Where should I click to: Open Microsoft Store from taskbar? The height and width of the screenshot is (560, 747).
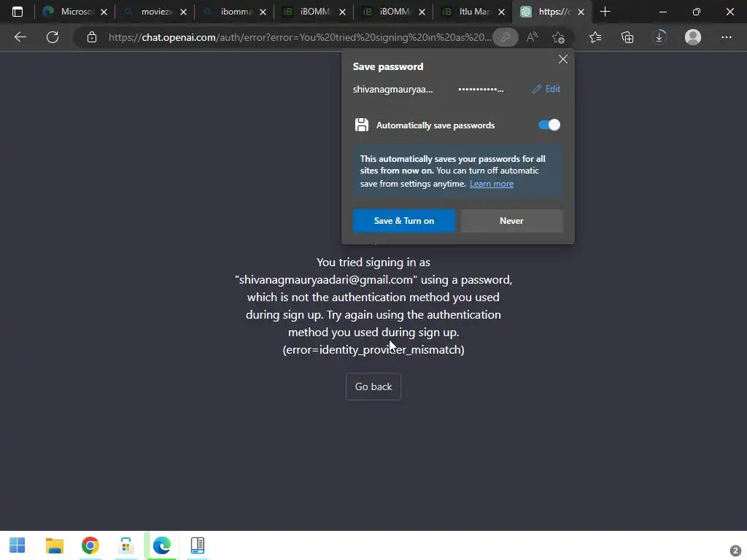pyautogui.click(x=125, y=545)
